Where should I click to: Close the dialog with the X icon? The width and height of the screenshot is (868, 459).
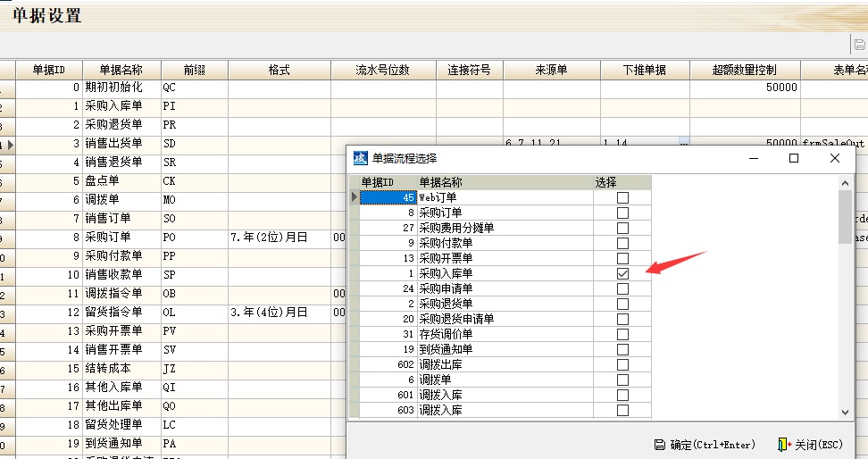(x=835, y=158)
